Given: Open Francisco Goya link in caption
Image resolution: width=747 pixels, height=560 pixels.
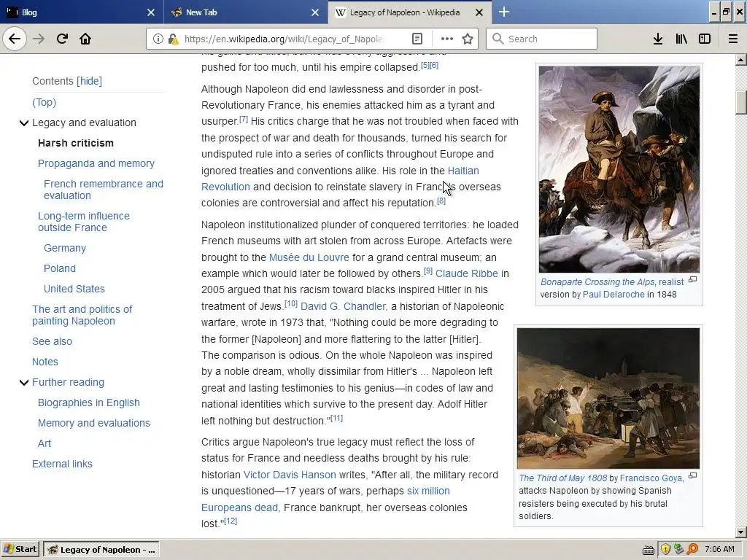Looking at the screenshot, I should (651, 478).
